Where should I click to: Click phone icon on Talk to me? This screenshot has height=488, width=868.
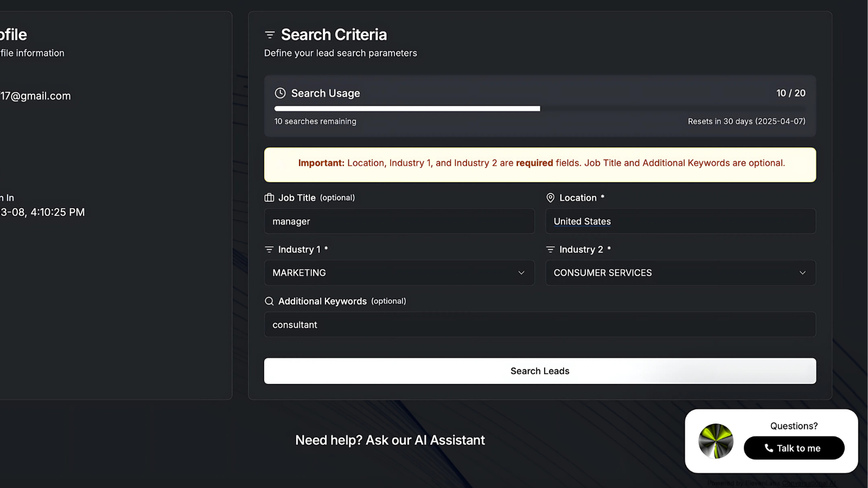click(769, 448)
